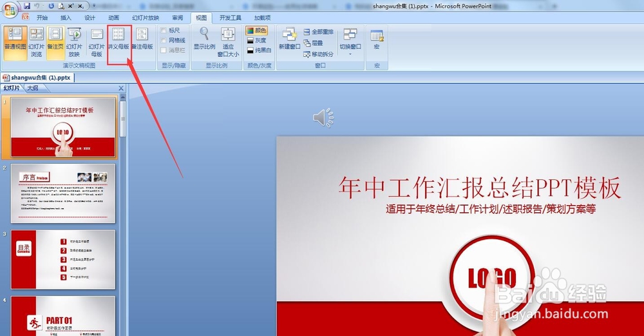This screenshot has height=336, width=644.
Task: Select 灰度 (Grayscale) display mode
Action: point(257,40)
